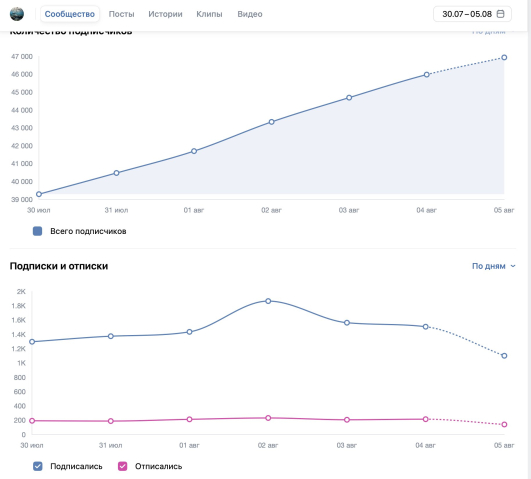Select the 02 авг peak on Подписались line

pos(268,301)
